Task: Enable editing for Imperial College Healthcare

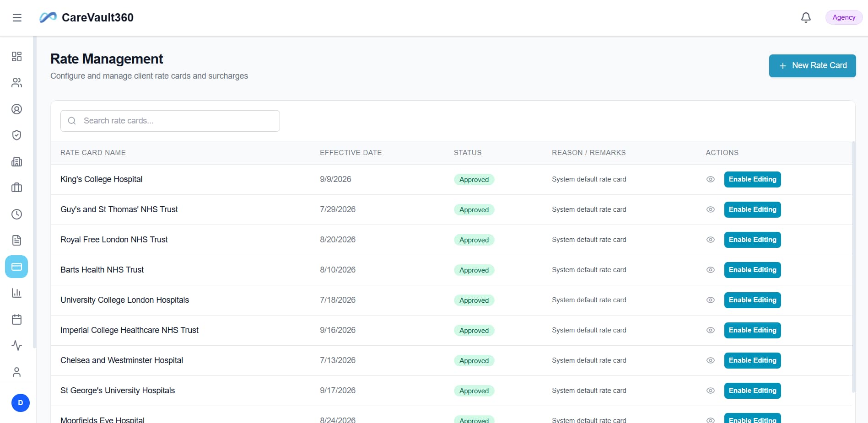Action: tap(752, 330)
